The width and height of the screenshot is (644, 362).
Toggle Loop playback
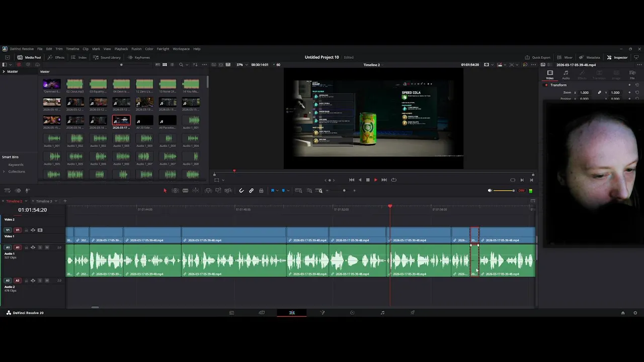pos(393,180)
